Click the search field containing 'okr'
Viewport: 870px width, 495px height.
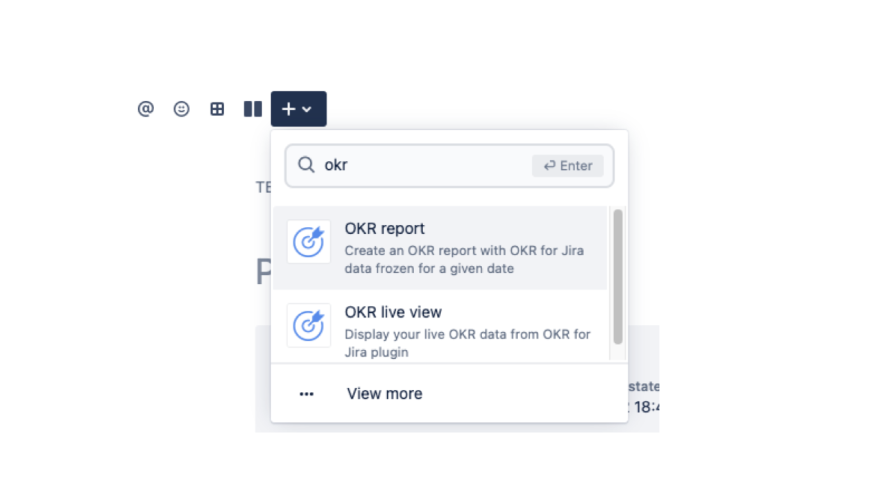(449, 165)
